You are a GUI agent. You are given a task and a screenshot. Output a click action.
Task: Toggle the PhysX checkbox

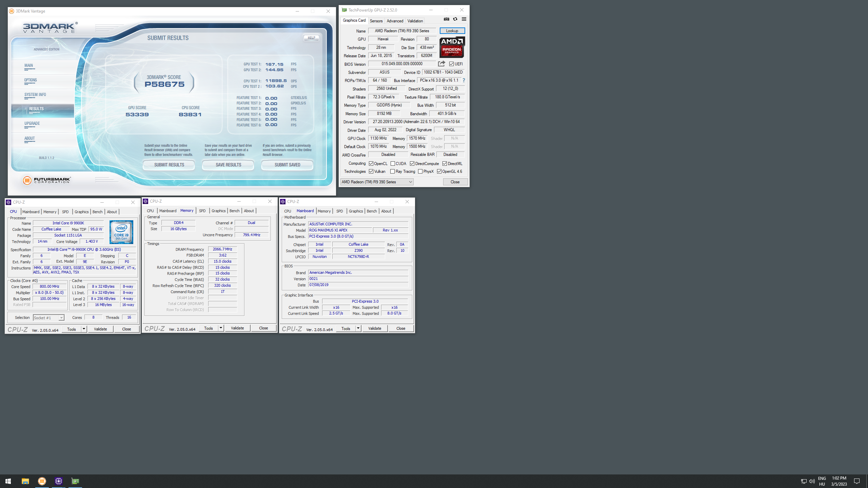[420, 171]
